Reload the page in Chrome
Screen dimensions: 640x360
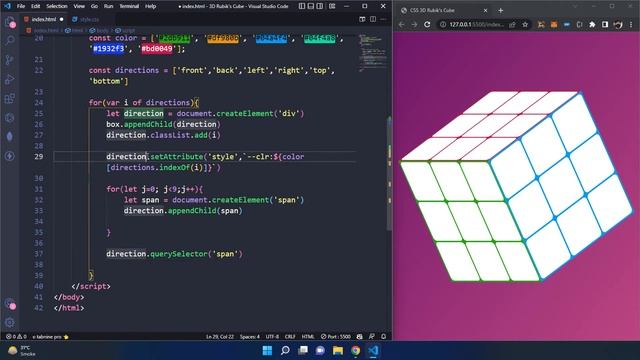click(x=427, y=24)
